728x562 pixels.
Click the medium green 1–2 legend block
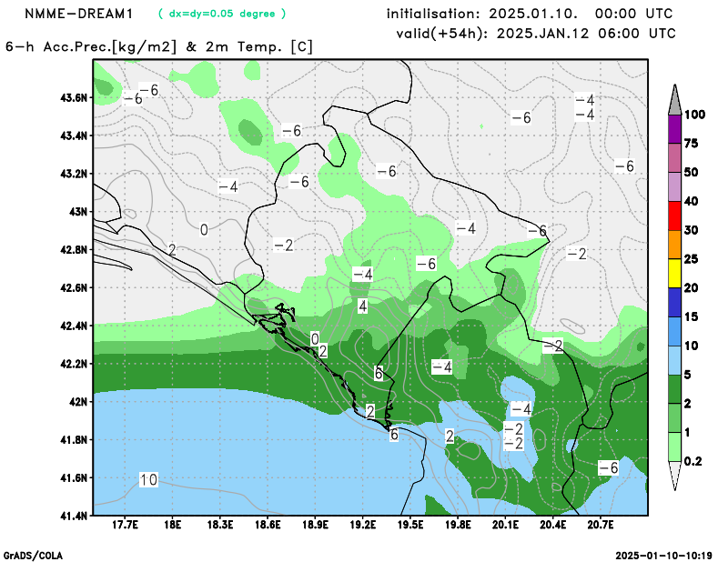[x=674, y=418]
